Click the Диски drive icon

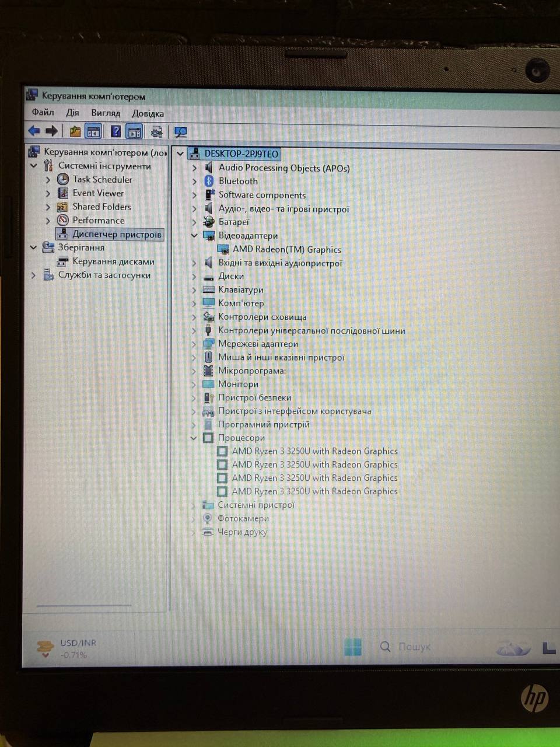coord(209,277)
